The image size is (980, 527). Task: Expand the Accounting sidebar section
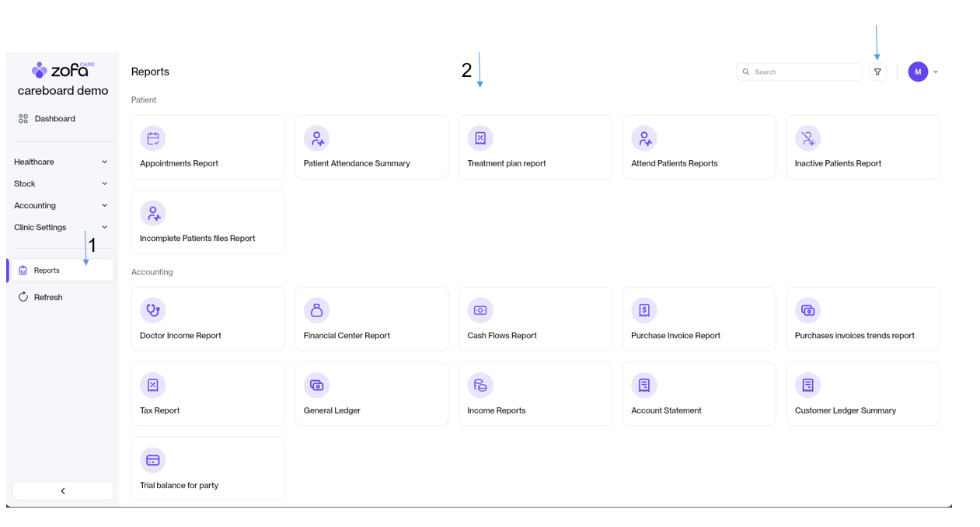coord(61,205)
